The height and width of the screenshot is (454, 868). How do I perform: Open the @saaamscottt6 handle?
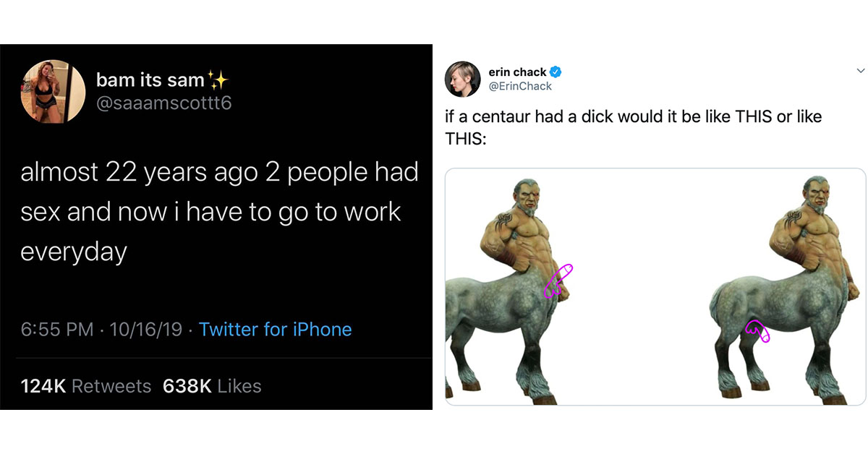click(x=164, y=103)
